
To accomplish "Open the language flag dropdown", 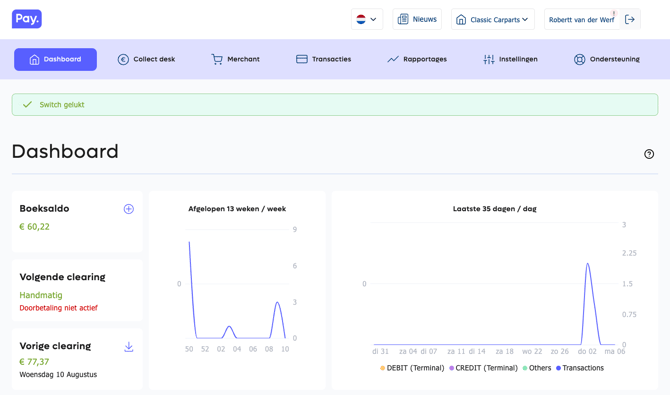I will [x=367, y=19].
